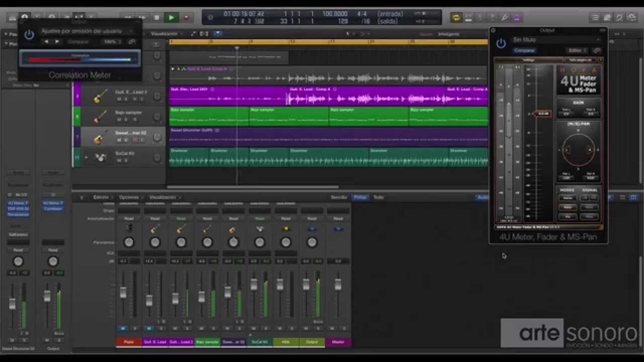644x362 pixels.
Task: Mute the Master channel in the mixer
Action: [x=332, y=328]
